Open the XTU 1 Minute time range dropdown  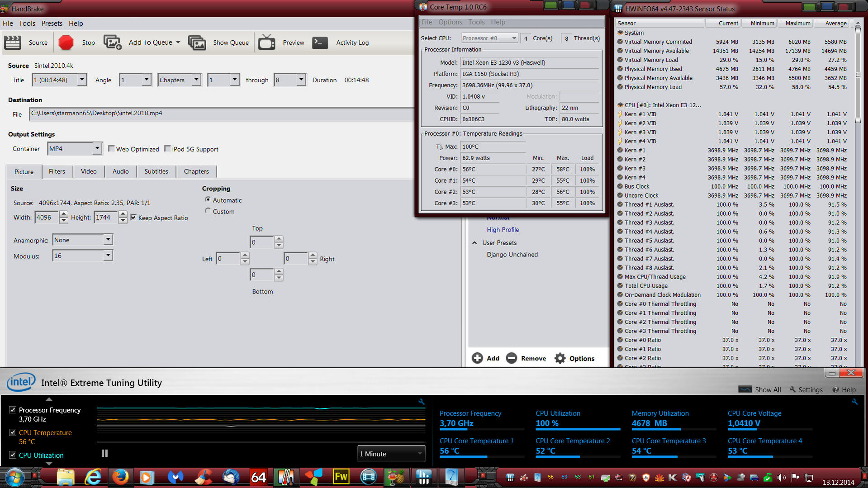pyautogui.click(x=391, y=454)
